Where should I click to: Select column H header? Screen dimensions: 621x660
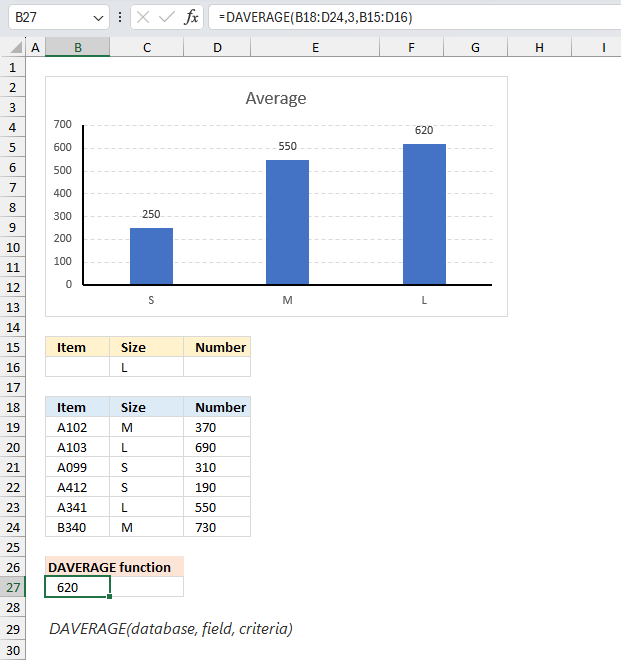click(x=539, y=47)
